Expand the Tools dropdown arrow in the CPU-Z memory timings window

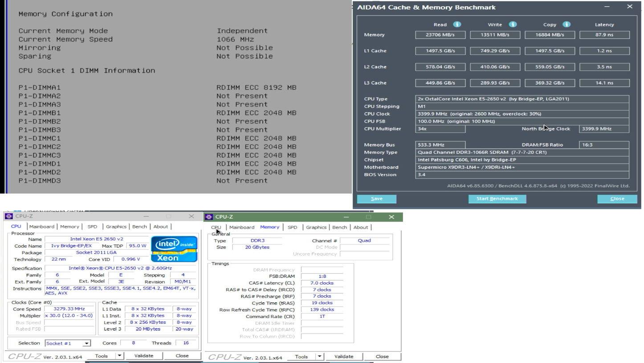pyautogui.click(x=319, y=356)
